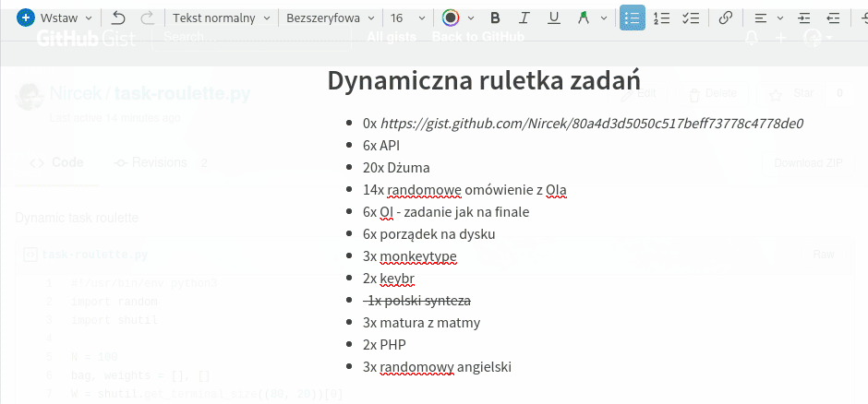Screen dimensions: 868x404
Task: Click the star count 0
Action: click(839, 94)
